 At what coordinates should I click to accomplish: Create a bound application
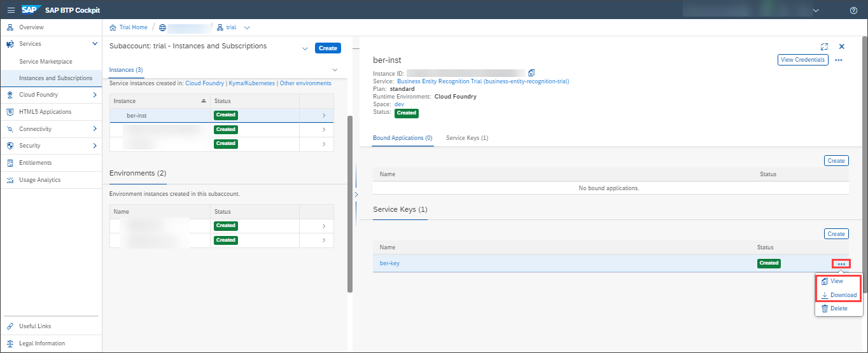pos(836,161)
